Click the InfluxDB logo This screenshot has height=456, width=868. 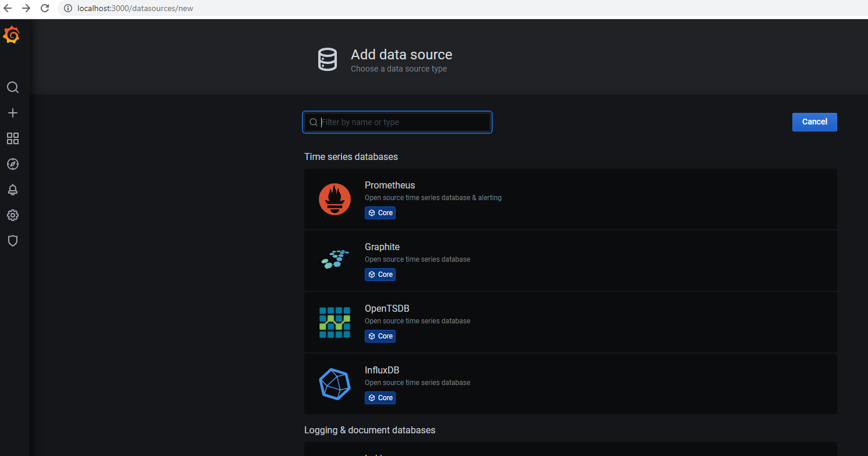335,384
